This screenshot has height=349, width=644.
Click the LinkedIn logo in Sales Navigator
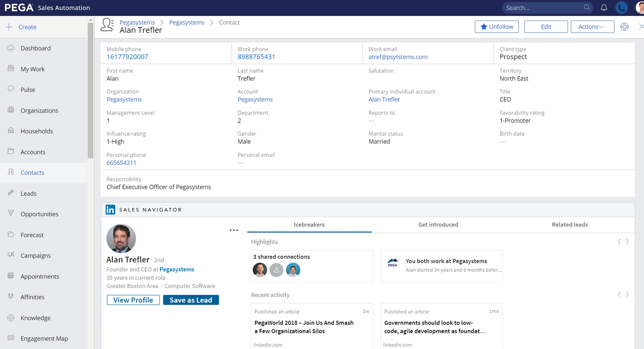tap(110, 210)
